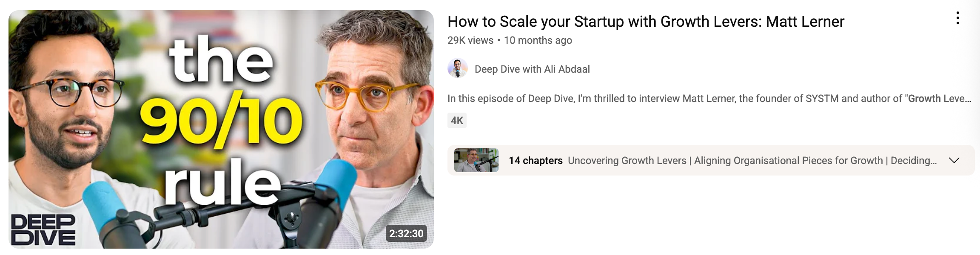This screenshot has width=980, height=255.
Task: Click the 29K views count
Action: coord(470,40)
